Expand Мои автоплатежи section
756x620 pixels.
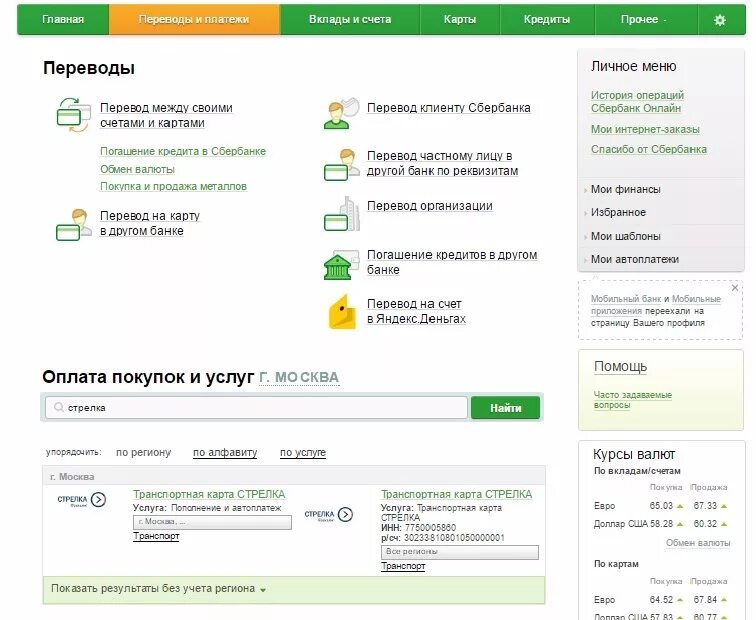pos(635,259)
